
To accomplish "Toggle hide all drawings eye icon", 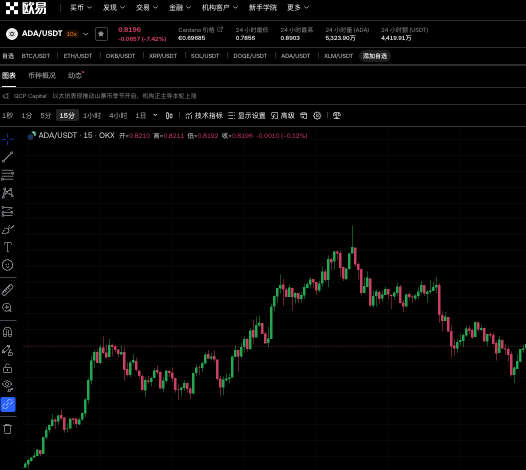I will [7, 386].
